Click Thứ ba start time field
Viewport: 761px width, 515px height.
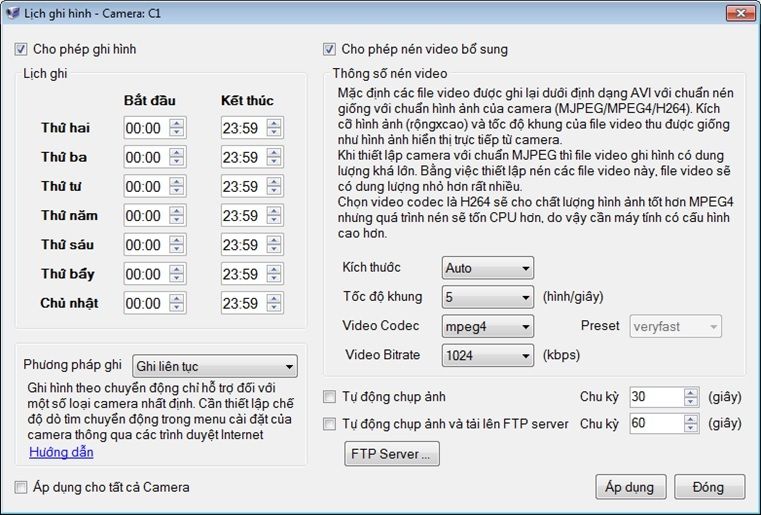point(155,157)
